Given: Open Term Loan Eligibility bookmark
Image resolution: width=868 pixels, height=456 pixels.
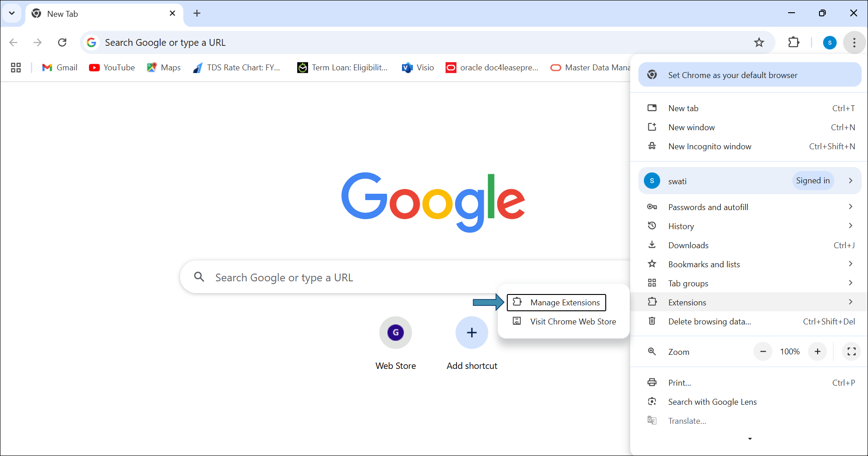Looking at the screenshot, I should coord(343,68).
